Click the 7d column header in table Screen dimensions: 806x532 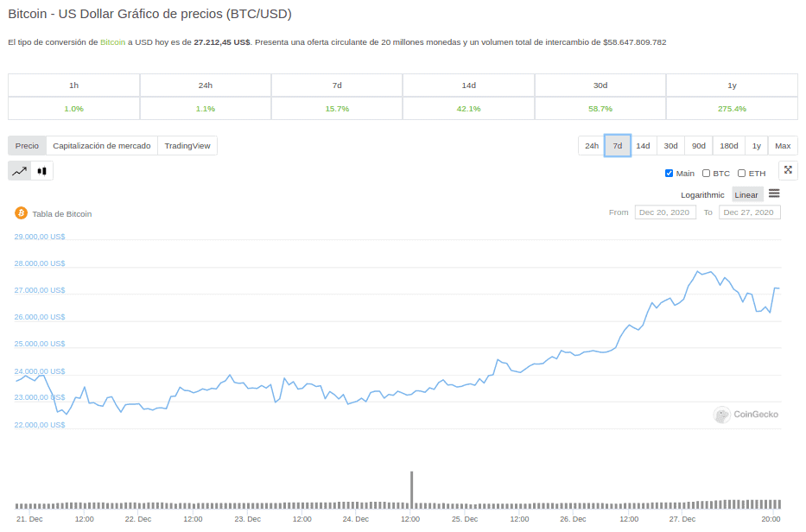click(x=337, y=85)
